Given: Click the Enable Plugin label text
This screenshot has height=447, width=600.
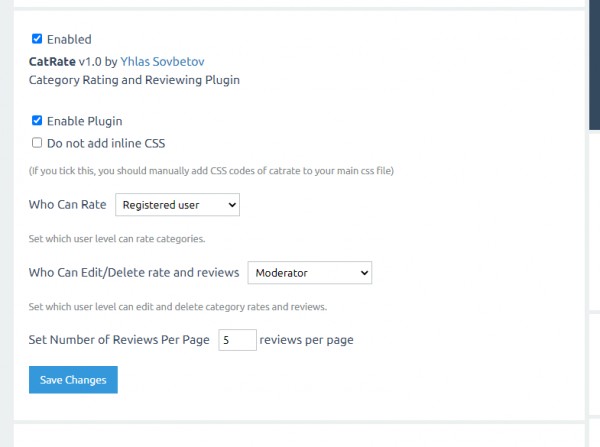Looking at the screenshot, I should click(84, 121).
